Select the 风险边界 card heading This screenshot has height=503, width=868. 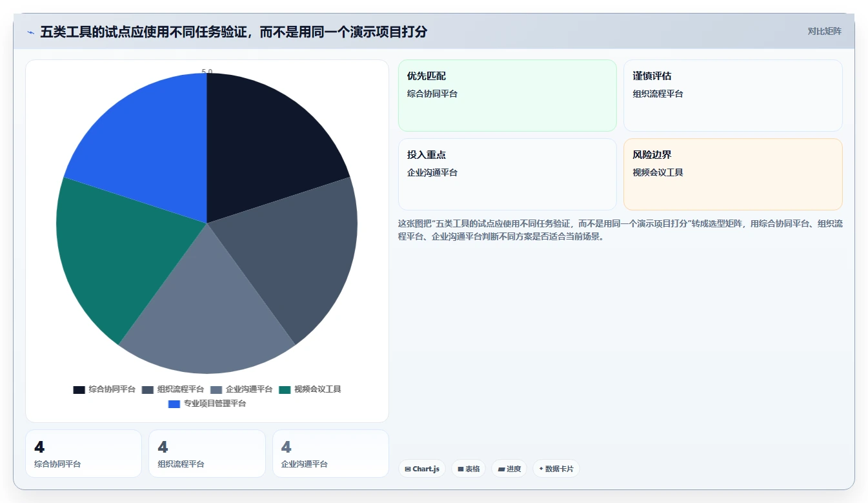click(x=652, y=155)
